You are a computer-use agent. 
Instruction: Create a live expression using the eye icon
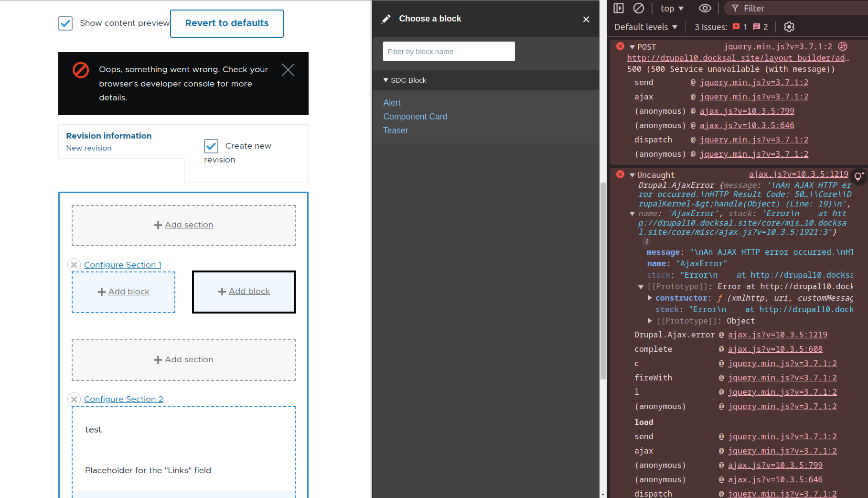705,8
